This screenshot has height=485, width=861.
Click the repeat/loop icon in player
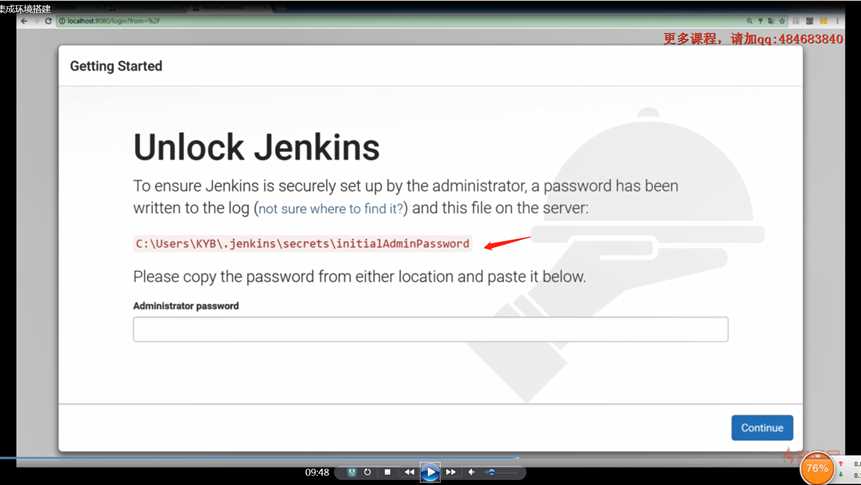pos(367,472)
